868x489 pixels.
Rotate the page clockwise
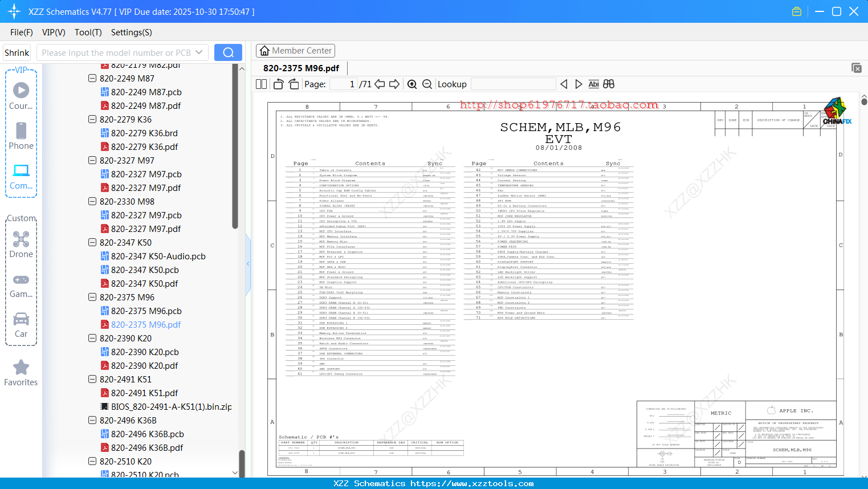pos(294,84)
